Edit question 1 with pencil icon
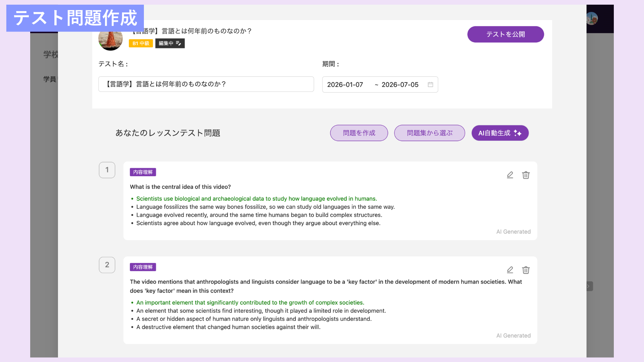 click(510, 175)
